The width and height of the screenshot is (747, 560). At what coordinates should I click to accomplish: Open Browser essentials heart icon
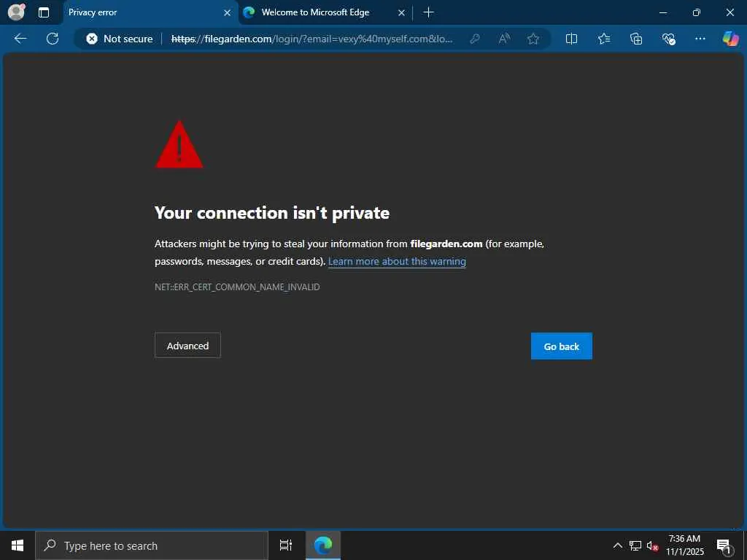(668, 39)
